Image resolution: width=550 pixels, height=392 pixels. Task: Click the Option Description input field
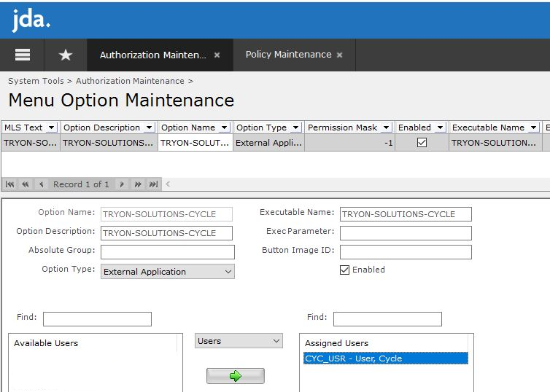click(166, 233)
